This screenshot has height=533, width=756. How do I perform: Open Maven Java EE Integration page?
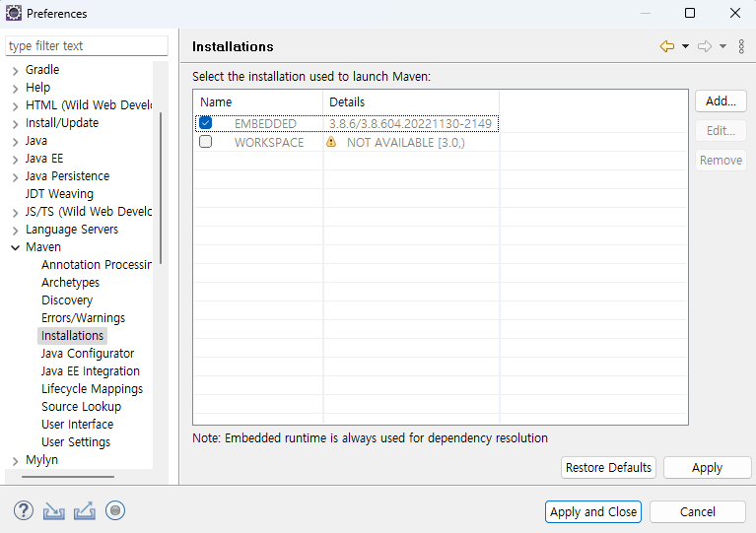pyautogui.click(x=90, y=371)
